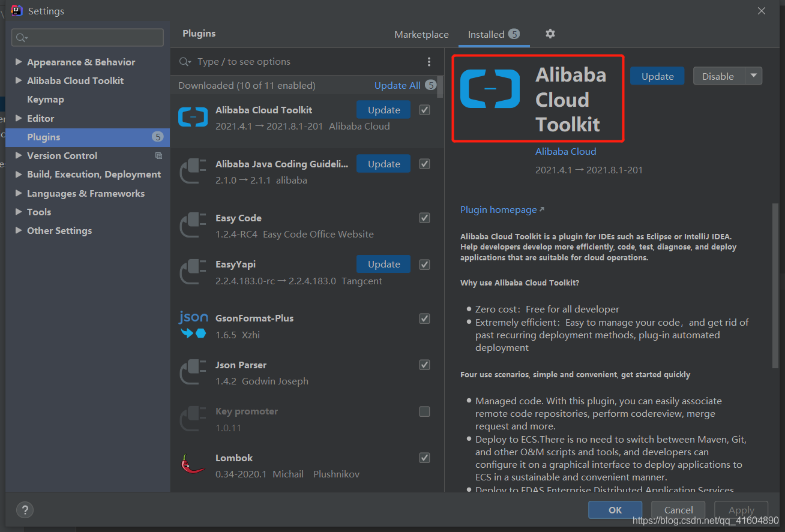Image resolution: width=785 pixels, height=532 pixels.
Task: Toggle the EasyYapi enabled checkbox
Action: coord(424,265)
